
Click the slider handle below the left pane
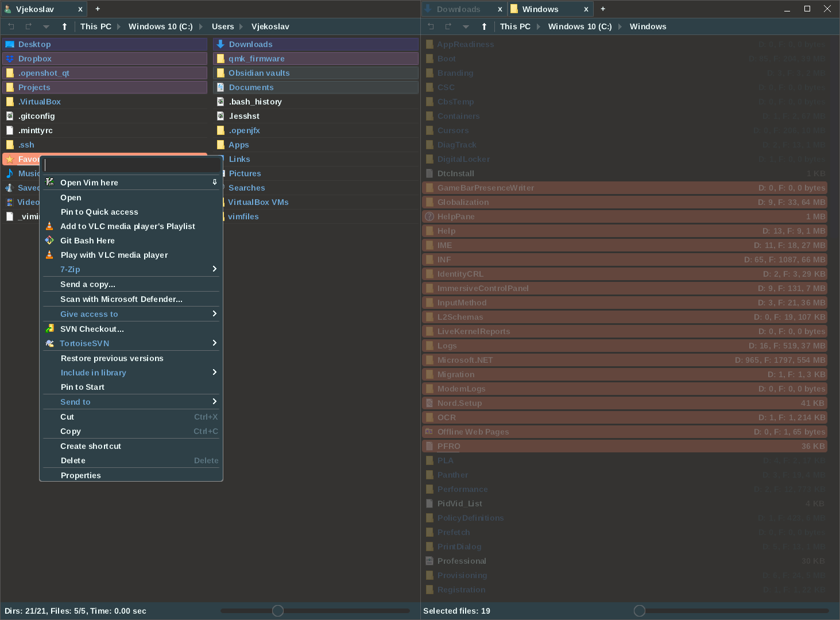pyautogui.click(x=278, y=611)
